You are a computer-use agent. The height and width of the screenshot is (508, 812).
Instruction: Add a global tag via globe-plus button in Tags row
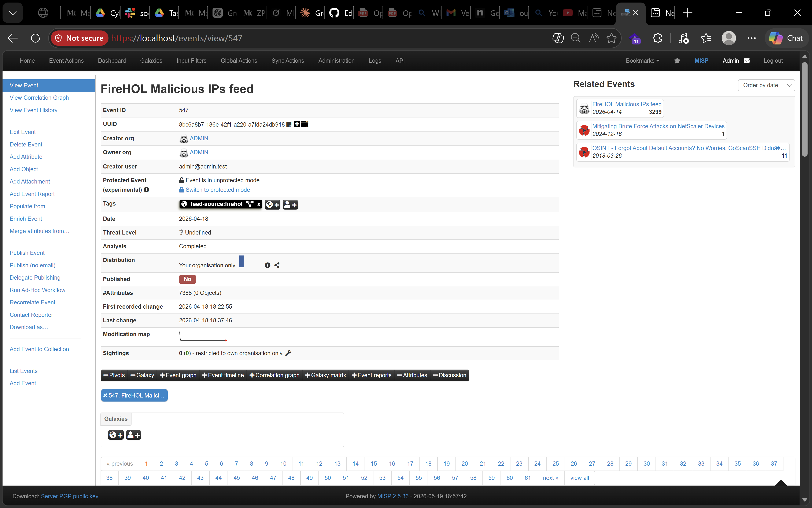[272, 205]
